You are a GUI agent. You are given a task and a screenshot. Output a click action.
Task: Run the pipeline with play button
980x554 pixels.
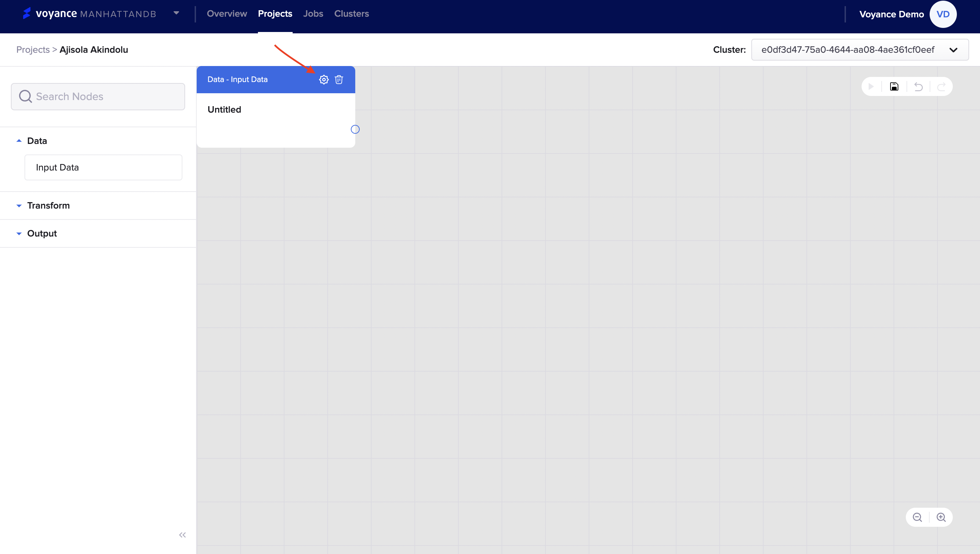(871, 87)
